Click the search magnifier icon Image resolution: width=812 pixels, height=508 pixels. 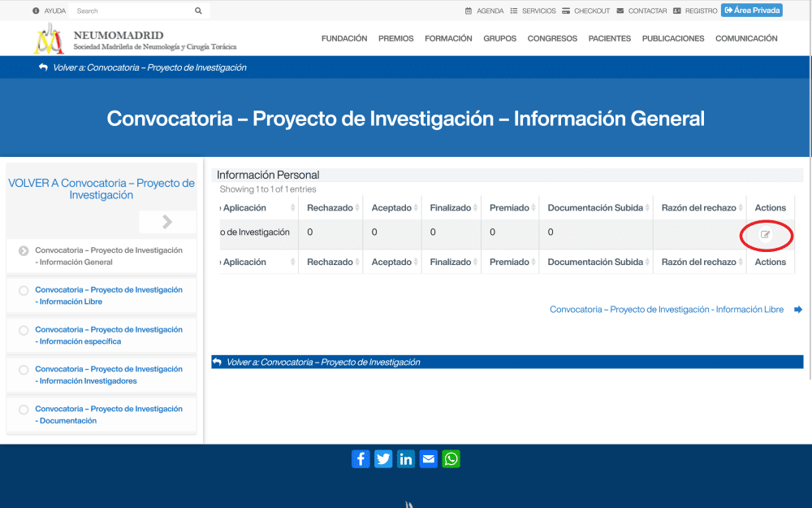click(198, 11)
